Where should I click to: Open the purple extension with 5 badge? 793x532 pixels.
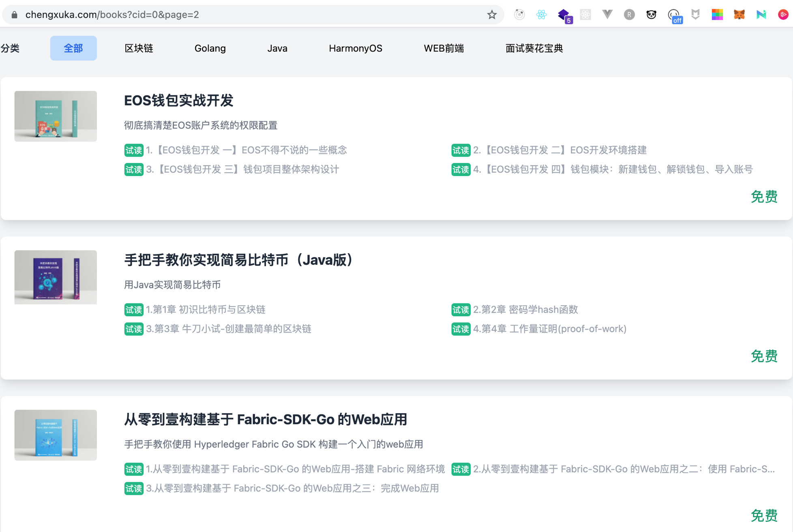click(x=564, y=15)
